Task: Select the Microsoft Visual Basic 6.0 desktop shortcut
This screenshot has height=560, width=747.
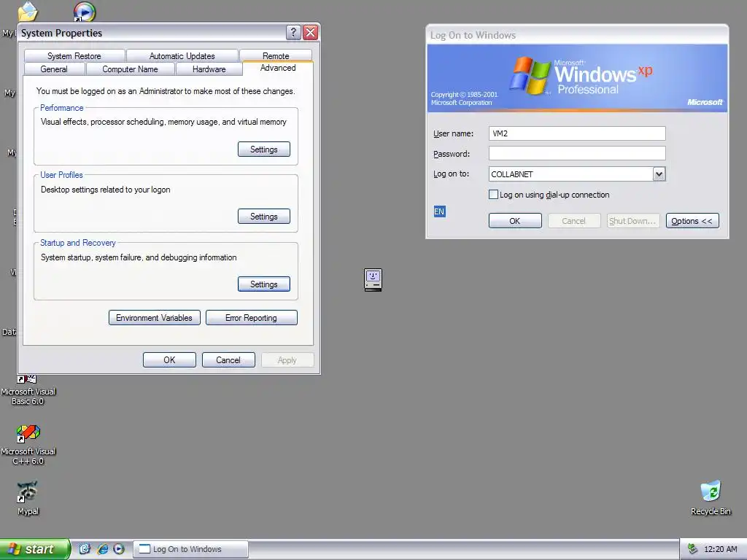Action: click(x=28, y=392)
